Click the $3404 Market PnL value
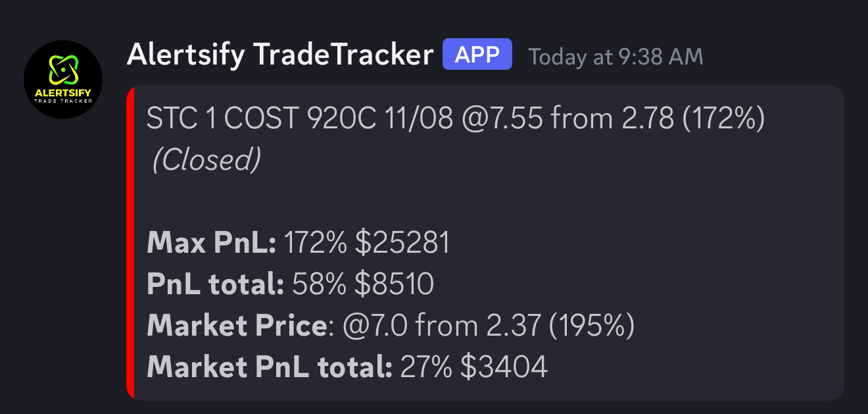The width and height of the screenshot is (868, 414). 504,367
